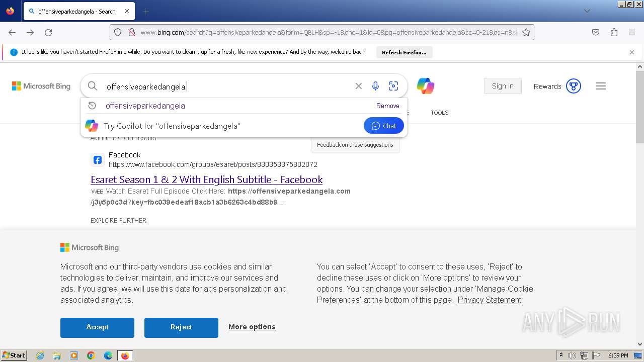Screen dimensions: 644x362
Task: Click the Refresh Firefox button
Action: tap(404, 52)
